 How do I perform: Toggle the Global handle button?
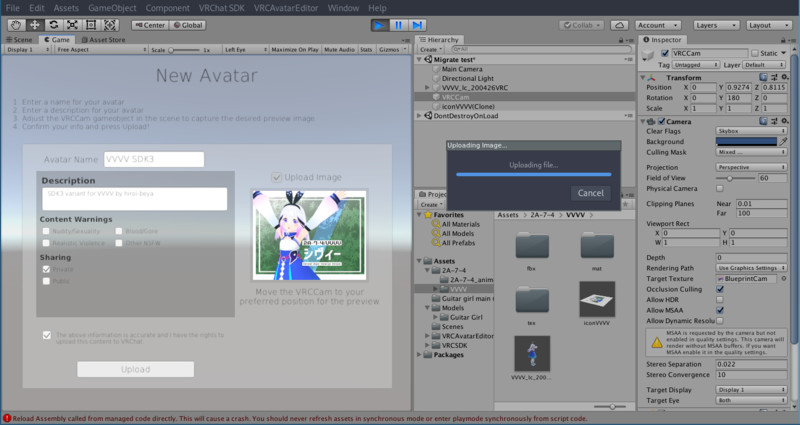[x=188, y=25]
